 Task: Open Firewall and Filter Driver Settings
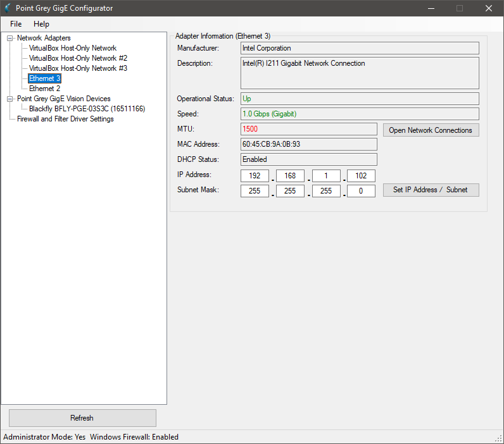tap(65, 119)
